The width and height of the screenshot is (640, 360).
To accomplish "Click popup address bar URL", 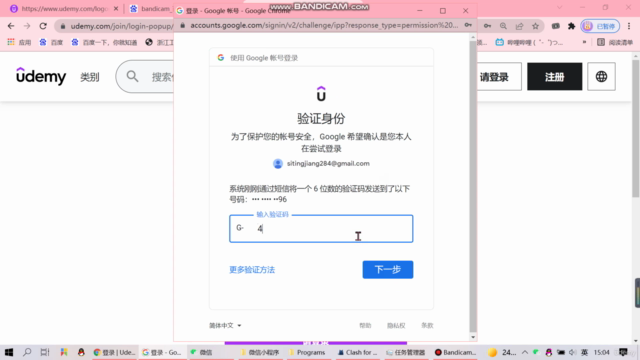I will pos(324,25).
